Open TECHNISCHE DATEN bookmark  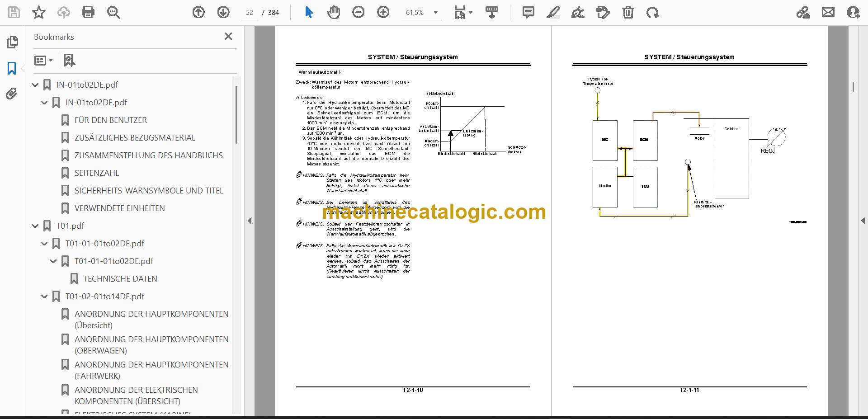120,279
